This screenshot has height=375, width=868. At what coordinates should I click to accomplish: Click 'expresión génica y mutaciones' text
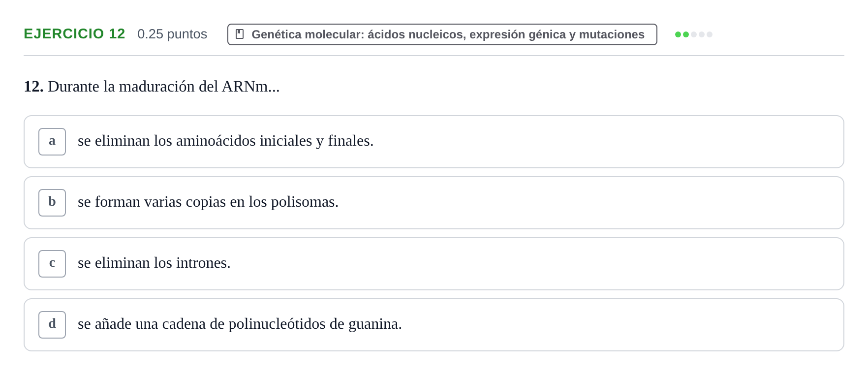(557, 34)
